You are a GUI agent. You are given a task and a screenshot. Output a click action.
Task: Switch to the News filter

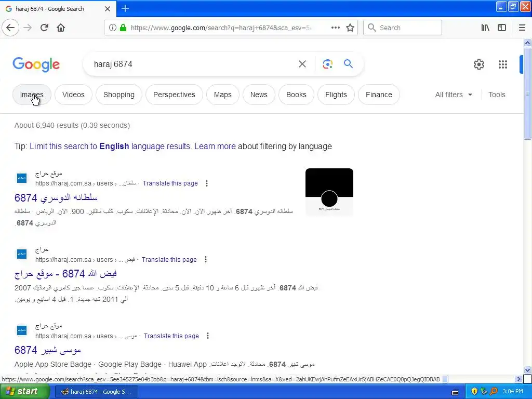coord(259,95)
